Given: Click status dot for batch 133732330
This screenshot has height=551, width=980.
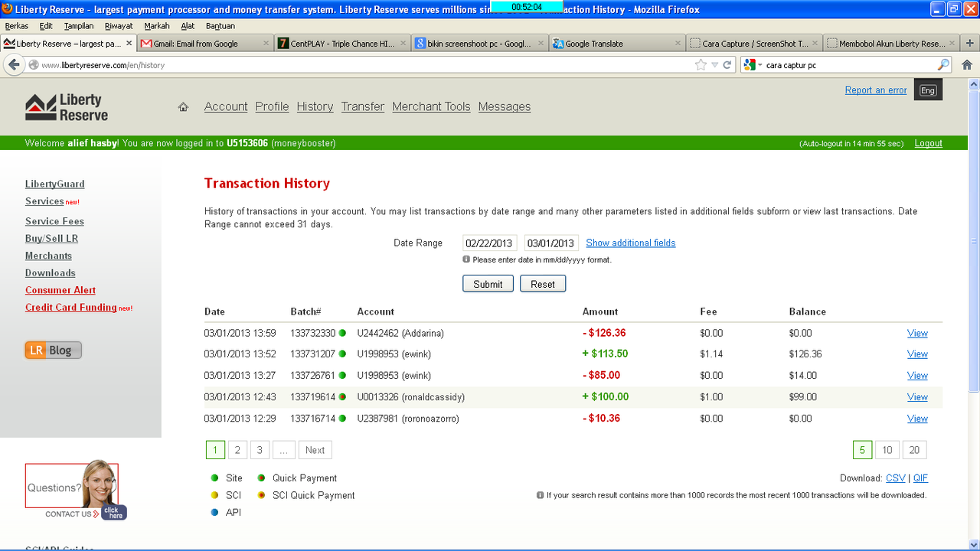Looking at the screenshot, I should (342, 333).
